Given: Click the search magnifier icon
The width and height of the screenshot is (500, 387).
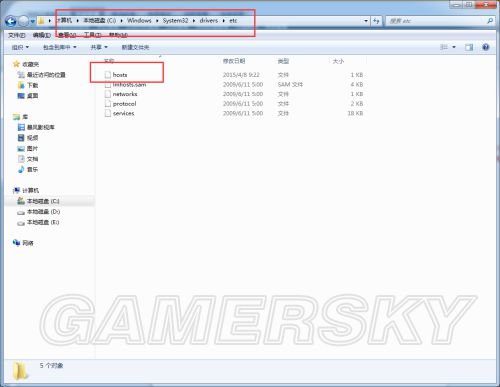Looking at the screenshot, I should click(x=490, y=21).
